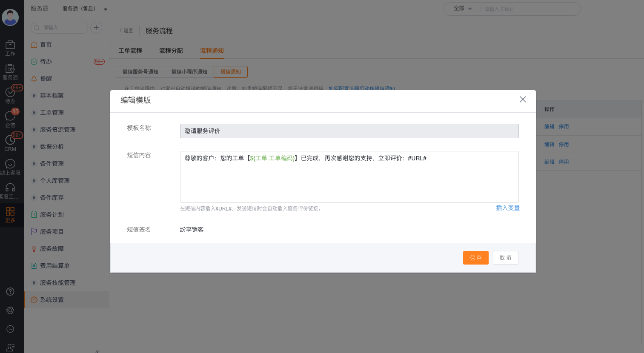Image resolution: width=644 pixels, height=353 pixels.
Task: Select 短信通知 sub-tab
Action: (231, 72)
